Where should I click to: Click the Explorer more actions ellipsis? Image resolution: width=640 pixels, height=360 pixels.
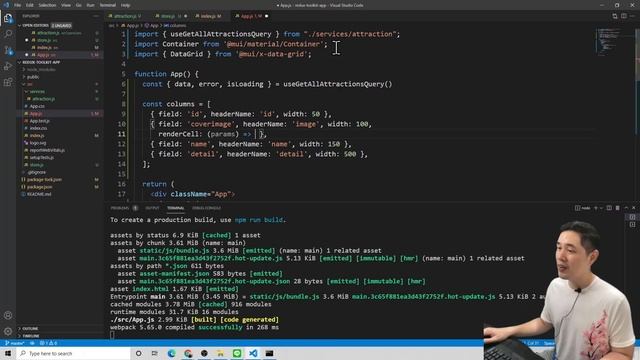click(x=96, y=16)
